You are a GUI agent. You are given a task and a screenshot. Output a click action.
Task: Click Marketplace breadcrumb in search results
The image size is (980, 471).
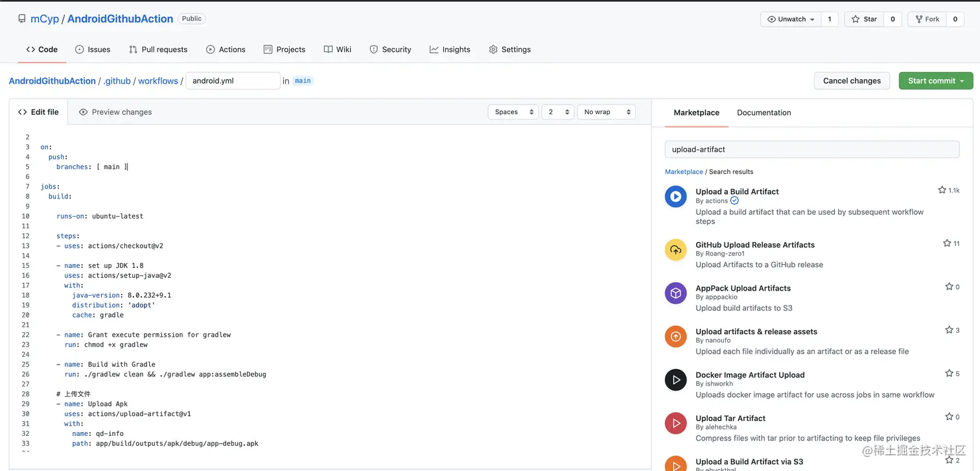coord(684,172)
